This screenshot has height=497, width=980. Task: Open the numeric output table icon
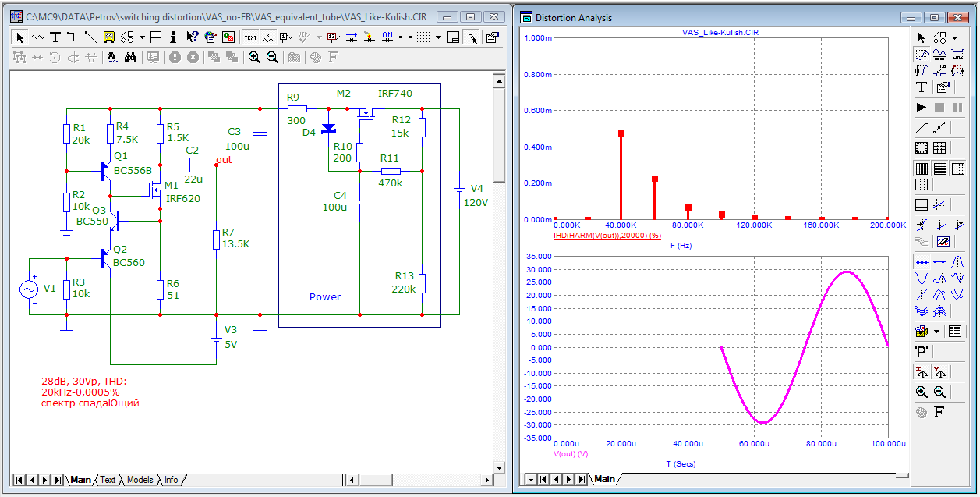954,331
